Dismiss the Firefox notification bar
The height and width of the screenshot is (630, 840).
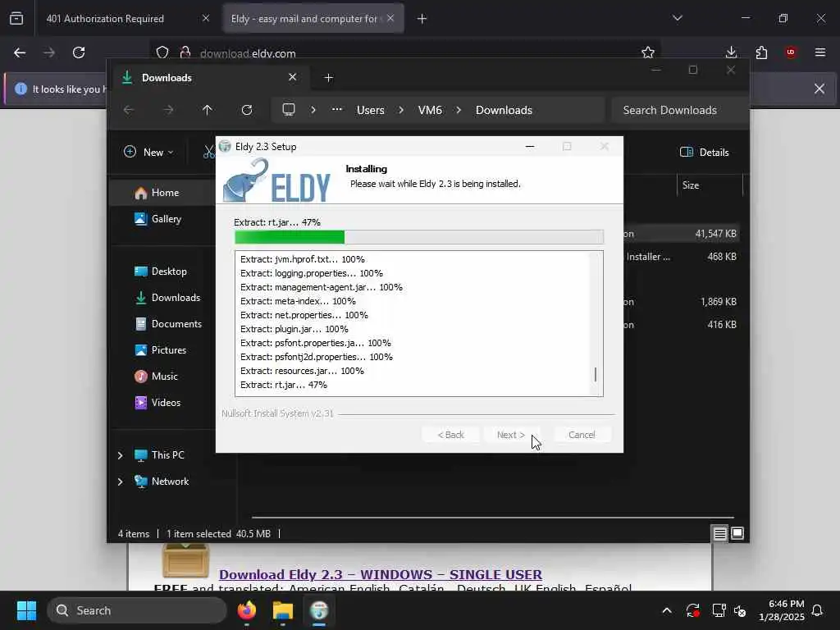(819, 89)
